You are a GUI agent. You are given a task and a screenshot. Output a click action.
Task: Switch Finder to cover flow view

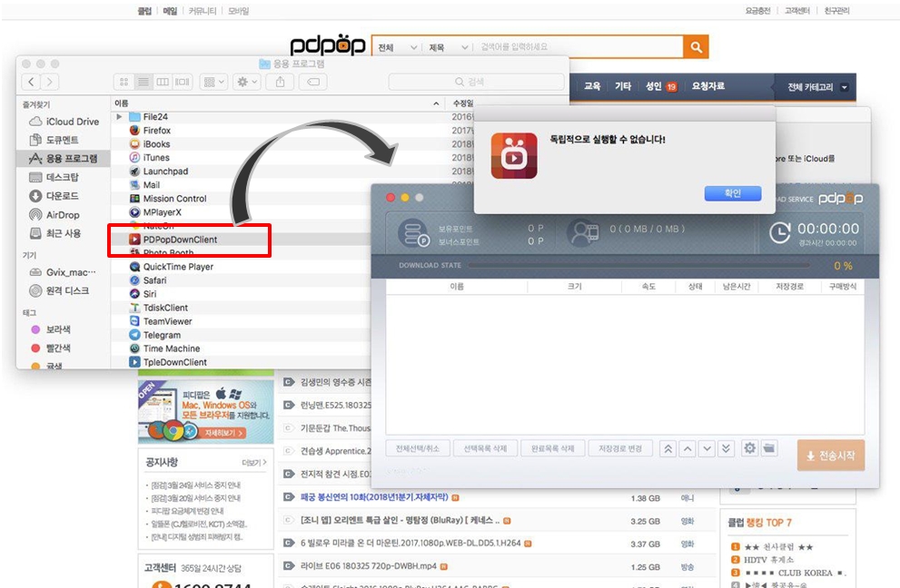point(183,82)
